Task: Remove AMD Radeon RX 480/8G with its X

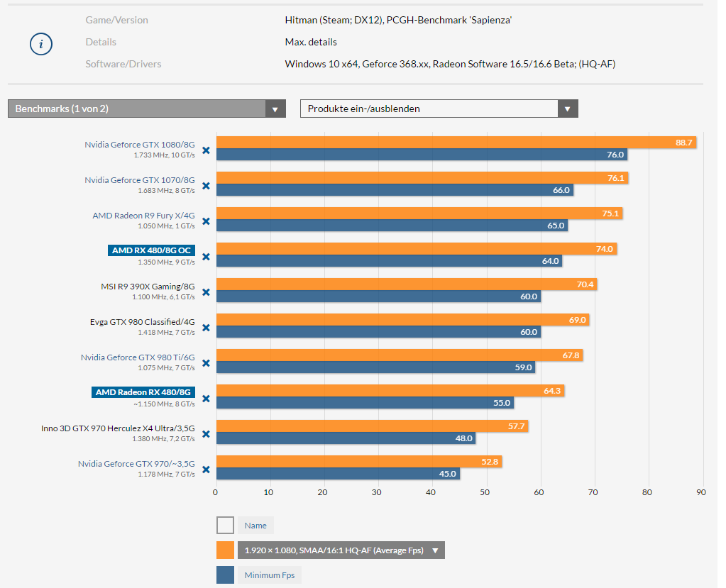Action: pos(206,399)
